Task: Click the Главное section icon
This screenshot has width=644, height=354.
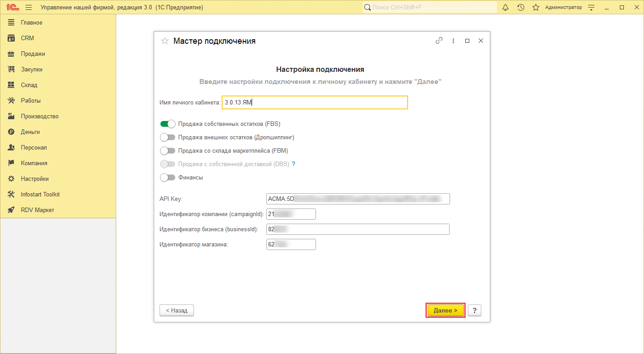Action: pos(12,22)
